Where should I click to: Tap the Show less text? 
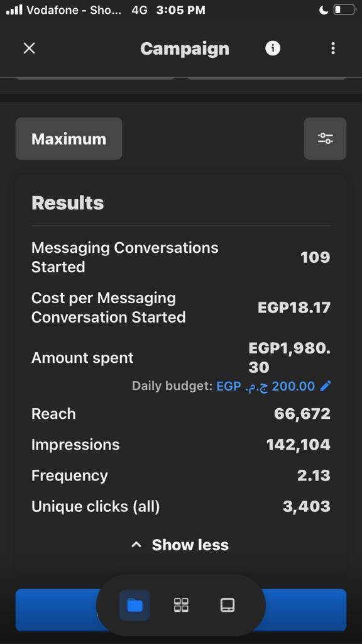tap(190, 545)
